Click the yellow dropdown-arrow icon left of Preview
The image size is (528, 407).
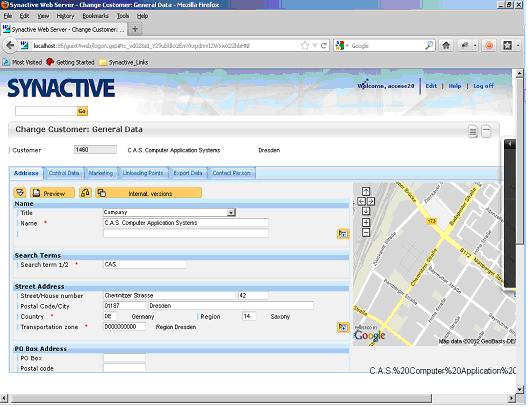tap(20, 193)
